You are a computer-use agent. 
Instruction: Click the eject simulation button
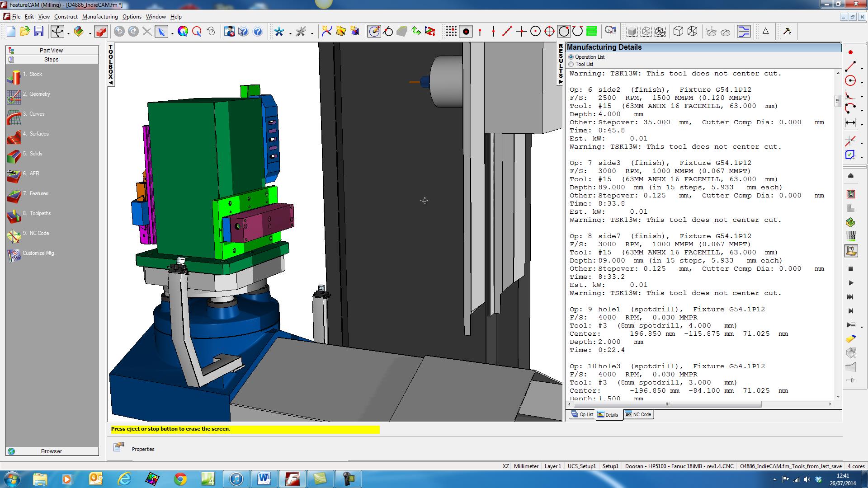pos(850,175)
